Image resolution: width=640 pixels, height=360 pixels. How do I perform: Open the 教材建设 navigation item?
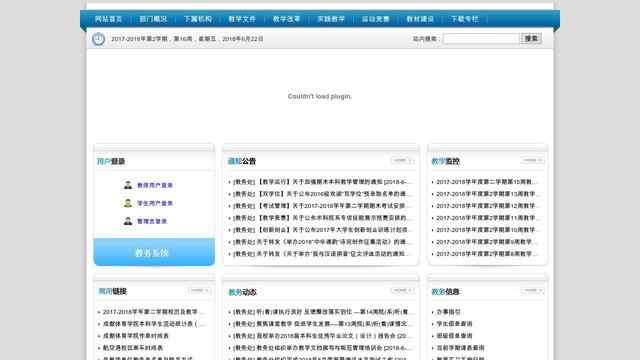[420, 19]
